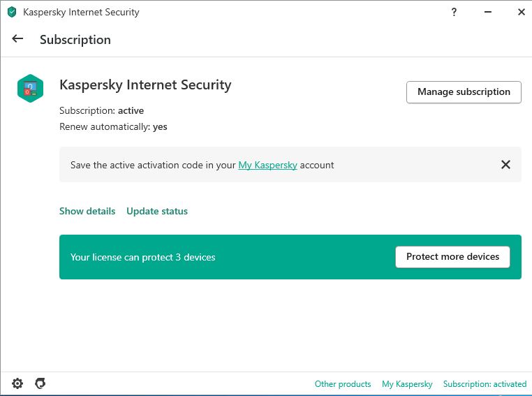Viewport: 532px width, 396px height.
Task: Open My Kaspersky link in the notification
Action: [x=267, y=166]
